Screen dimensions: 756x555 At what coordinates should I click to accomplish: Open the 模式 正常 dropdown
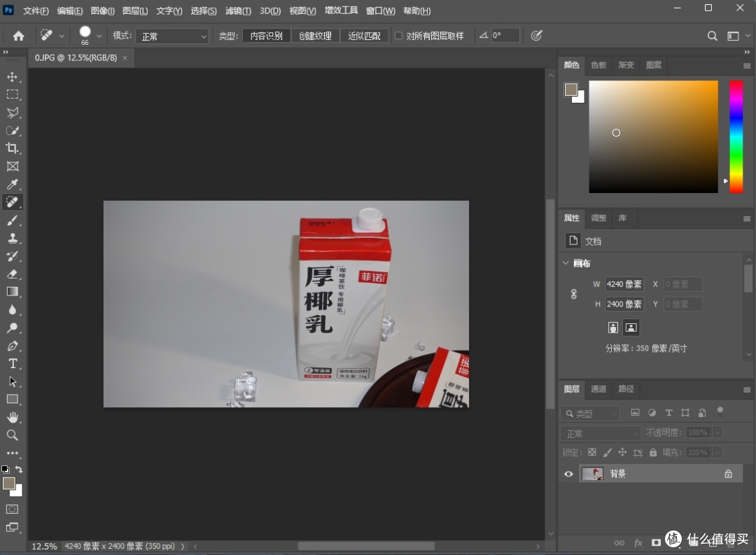pyautogui.click(x=172, y=36)
